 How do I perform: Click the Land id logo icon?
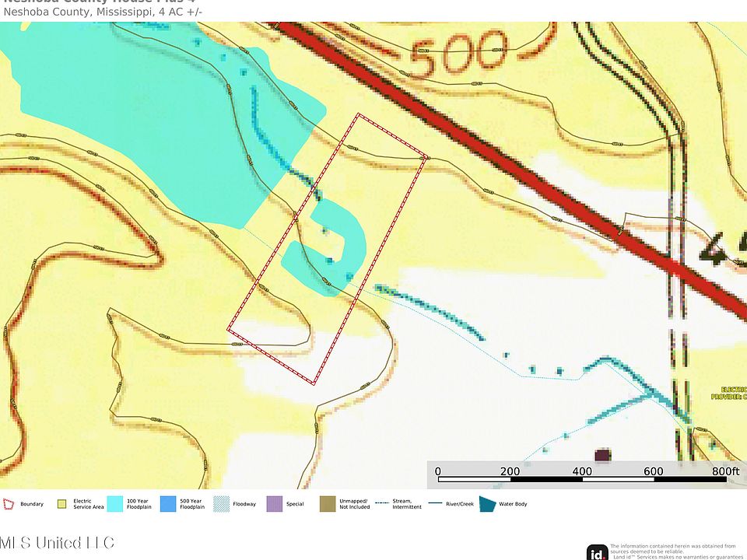pyautogui.click(x=597, y=552)
